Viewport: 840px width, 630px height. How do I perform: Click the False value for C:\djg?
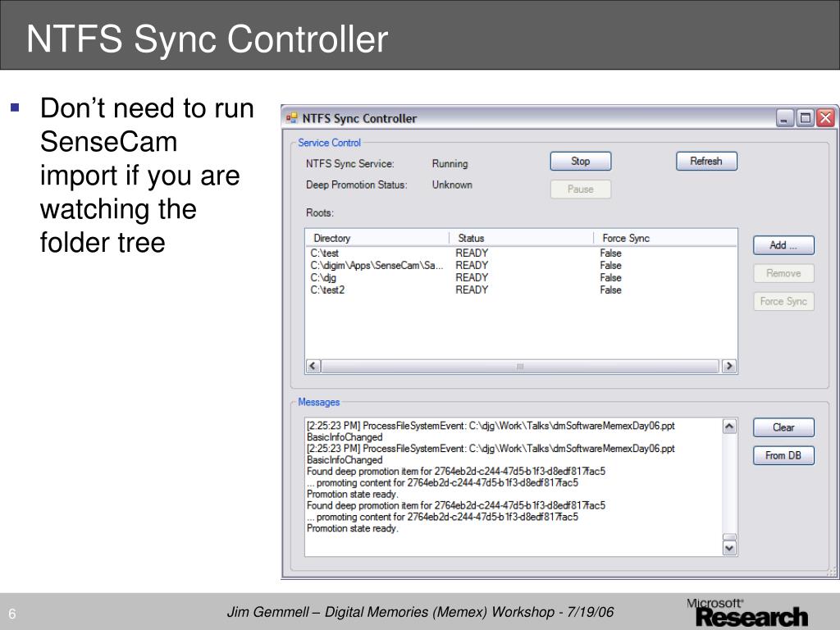(x=610, y=277)
